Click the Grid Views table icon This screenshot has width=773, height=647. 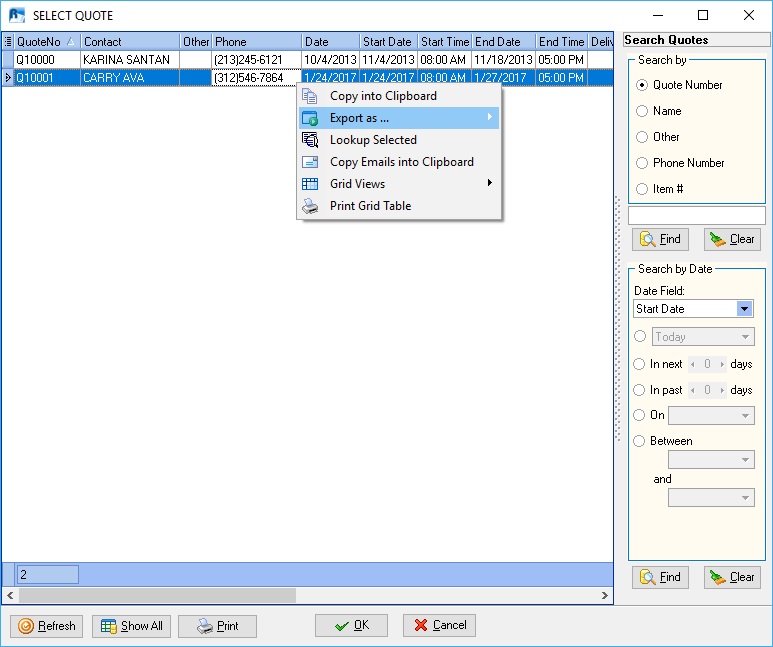(x=310, y=185)
